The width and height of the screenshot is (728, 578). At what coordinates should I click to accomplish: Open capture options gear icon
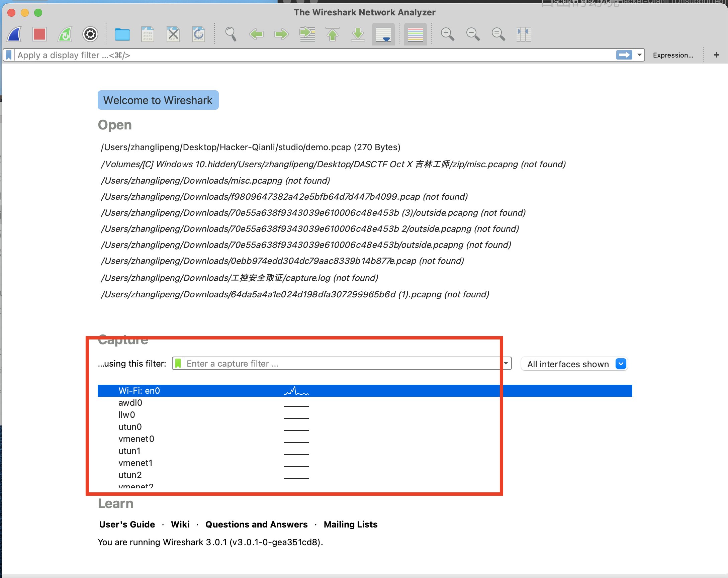(x=90, y=34)
